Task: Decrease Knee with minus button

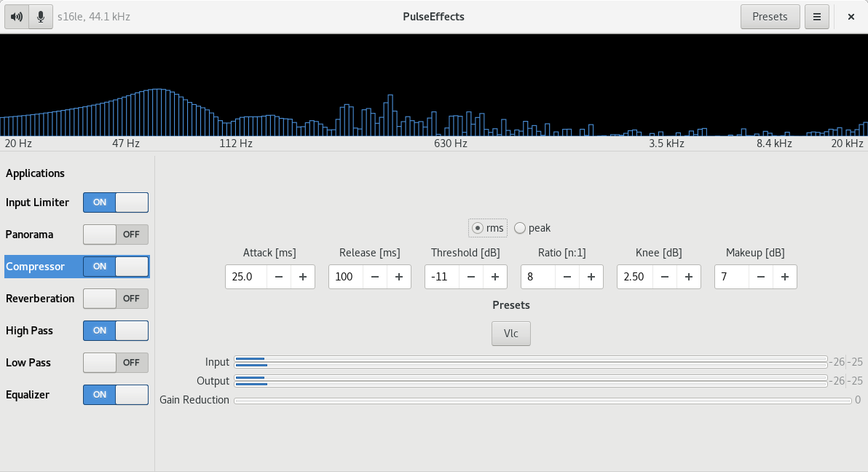Action: (x=665, y=277)
